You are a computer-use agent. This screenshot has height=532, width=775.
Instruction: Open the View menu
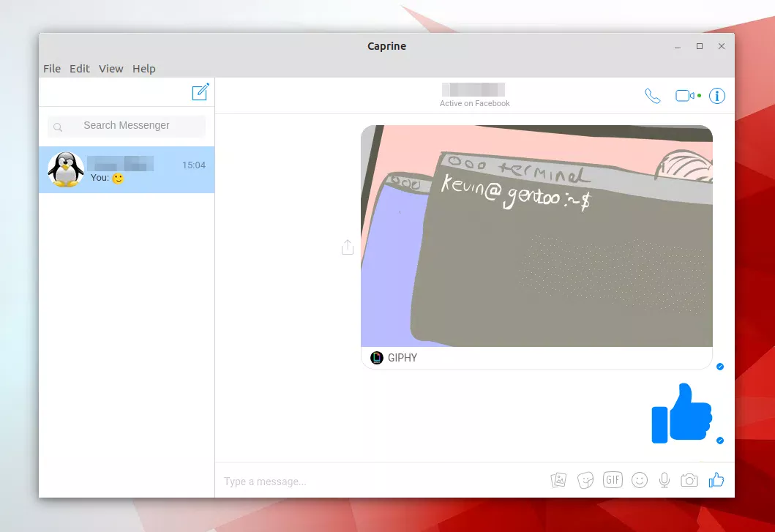tap(111, 68)
